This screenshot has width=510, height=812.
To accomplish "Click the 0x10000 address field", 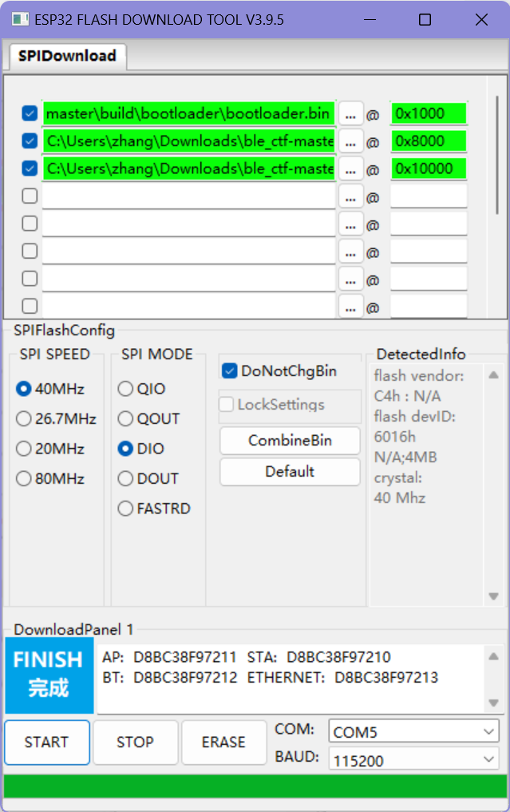I will [429, 168].
